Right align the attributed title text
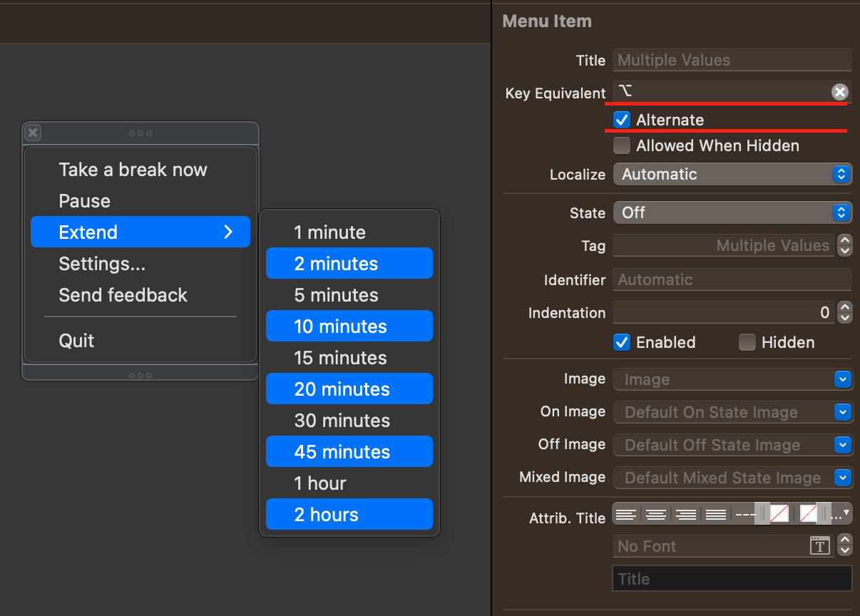The width and height of the screenshot is (860, 616). (685, 513)
